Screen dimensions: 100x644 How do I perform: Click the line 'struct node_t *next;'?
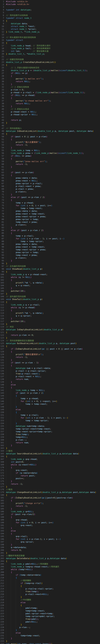(x=23, y=26)
